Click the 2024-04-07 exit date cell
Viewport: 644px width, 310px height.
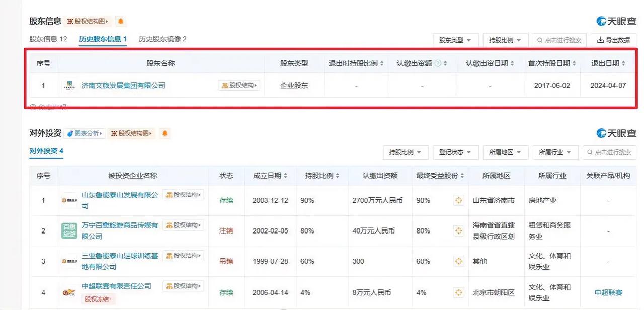(608, 86)
